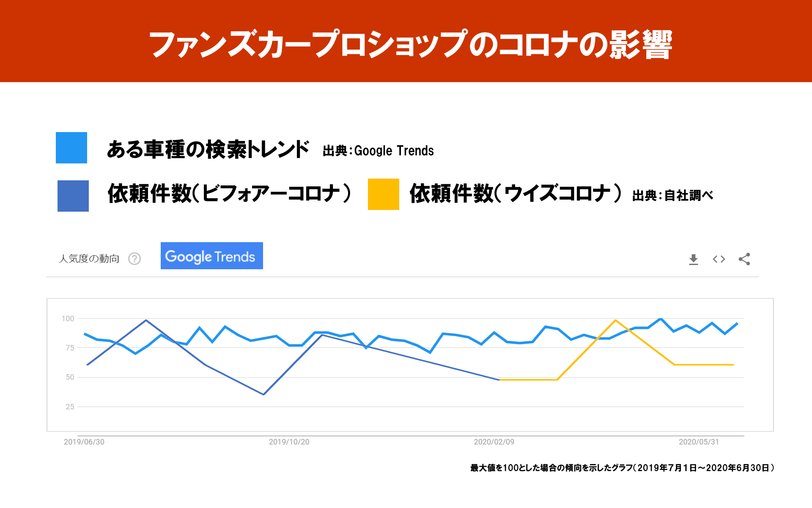Click the 100 y-axis label

tap(68, 319)
